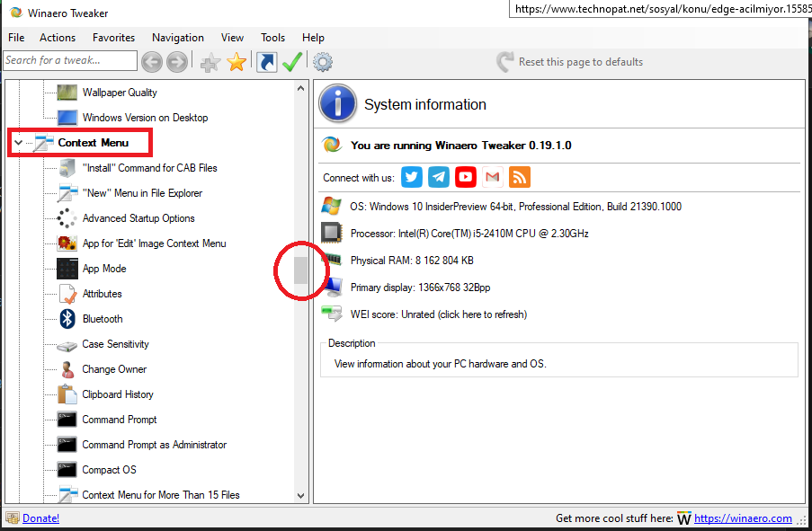Click the Case Sensitivity drive icon
The width and height of the screenshot is (812, 531).
click(67, 345)
